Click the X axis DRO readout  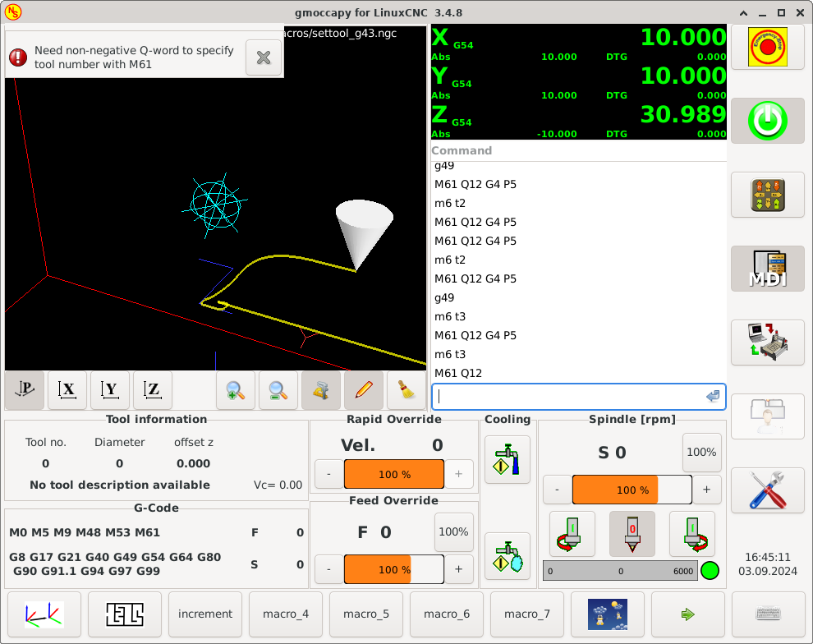tap(579, 44)
